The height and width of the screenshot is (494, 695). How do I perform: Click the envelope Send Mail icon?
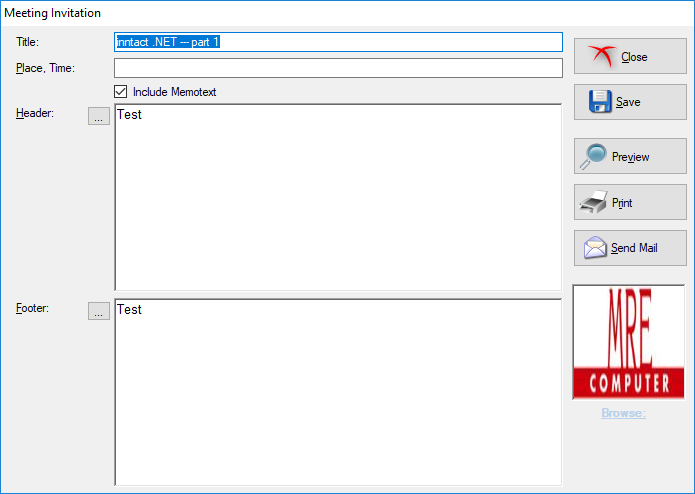point(595,247)
